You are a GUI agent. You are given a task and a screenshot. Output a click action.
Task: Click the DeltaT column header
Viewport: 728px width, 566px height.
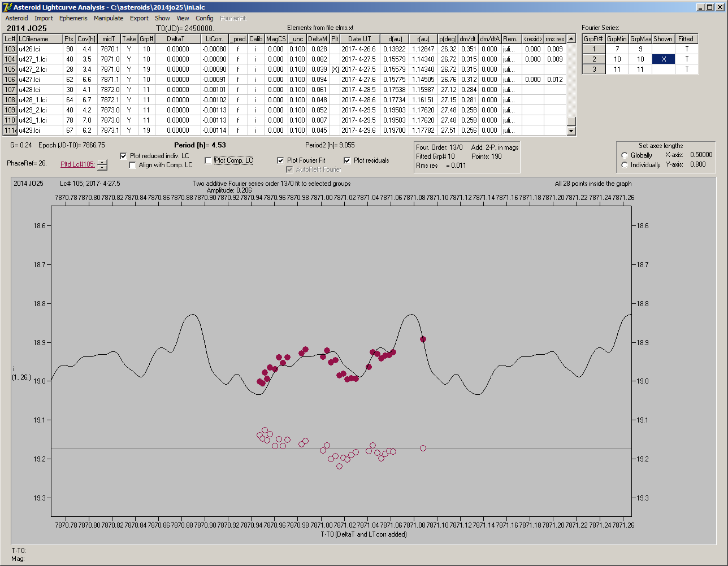(179, 39)
